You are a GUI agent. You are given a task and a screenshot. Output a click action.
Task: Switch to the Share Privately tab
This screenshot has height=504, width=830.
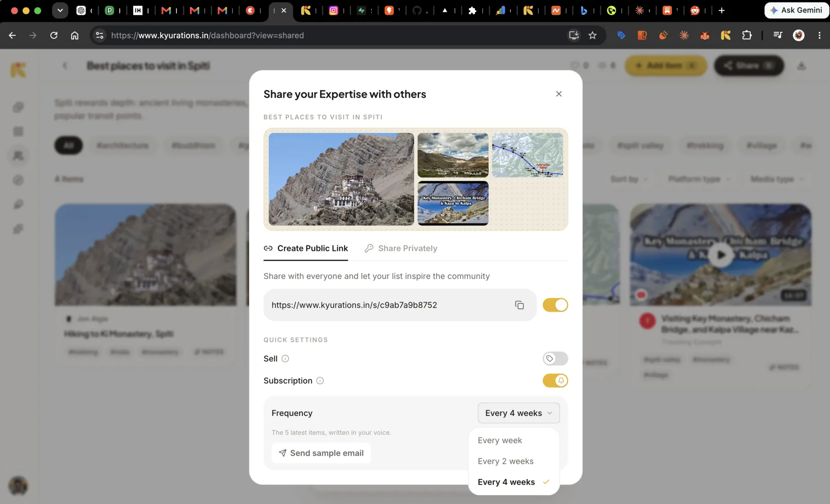click(401, 249)
